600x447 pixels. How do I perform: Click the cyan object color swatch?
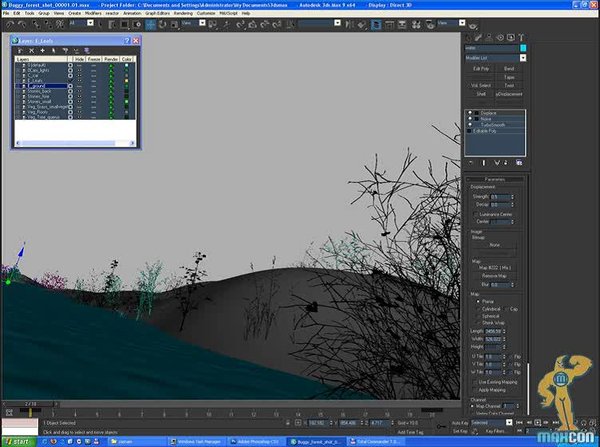click(x=523, y=48)
